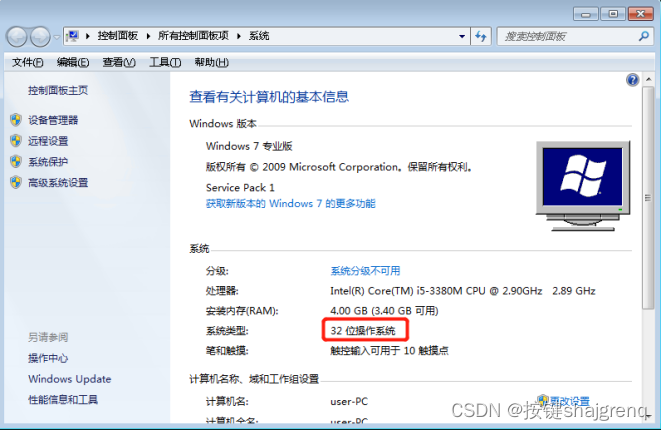Click the Control Panel icon in address bar

[73, 36]
